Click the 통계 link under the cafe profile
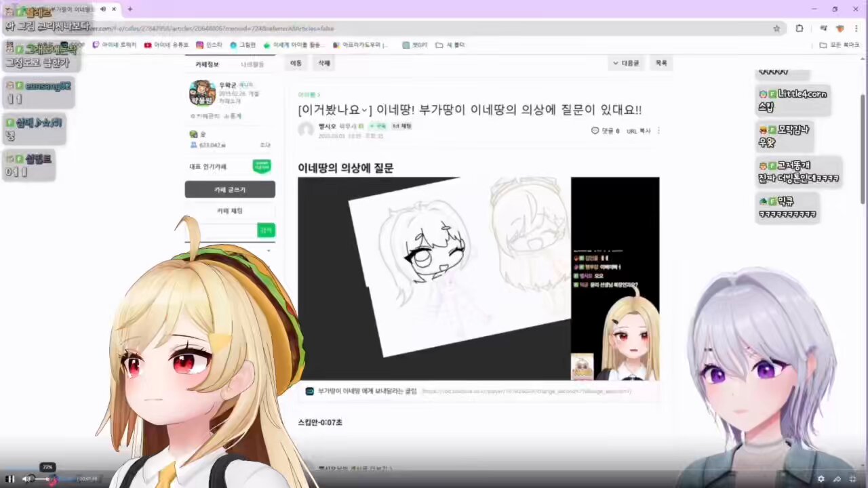868x488 pixels. coord(232,116)
